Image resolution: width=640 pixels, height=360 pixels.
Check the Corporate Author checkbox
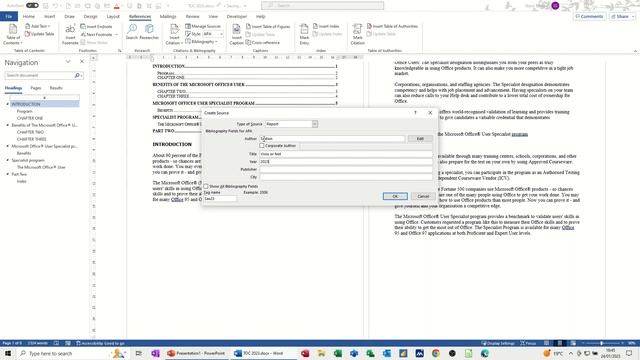coord(262,146)
